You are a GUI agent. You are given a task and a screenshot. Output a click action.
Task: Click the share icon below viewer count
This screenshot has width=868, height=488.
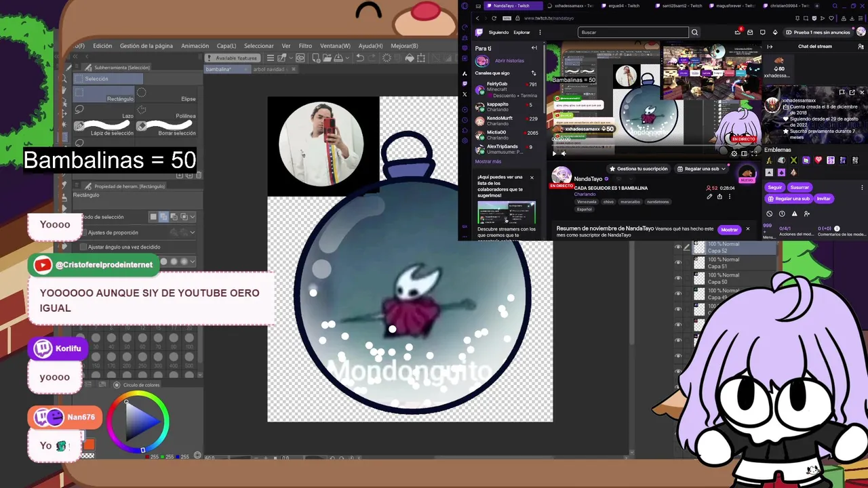pos(719,197)
